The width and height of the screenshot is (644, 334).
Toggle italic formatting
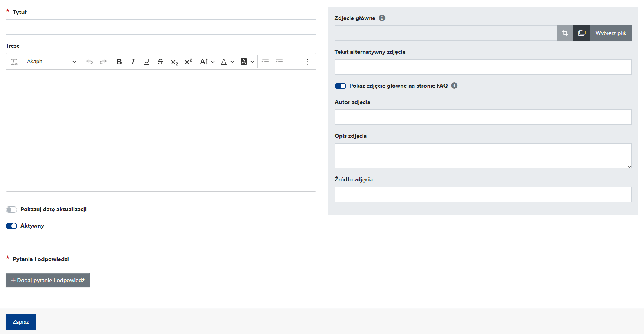click(133, 62)
